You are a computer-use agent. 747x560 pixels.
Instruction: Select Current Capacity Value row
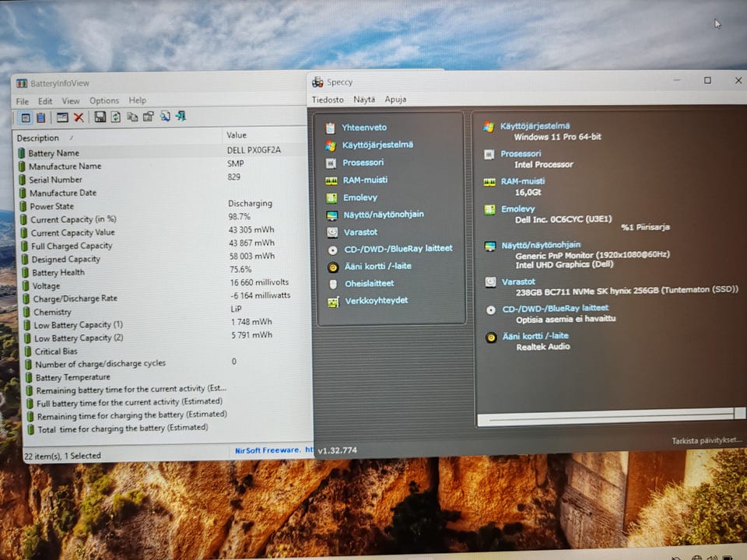point(164,232)
